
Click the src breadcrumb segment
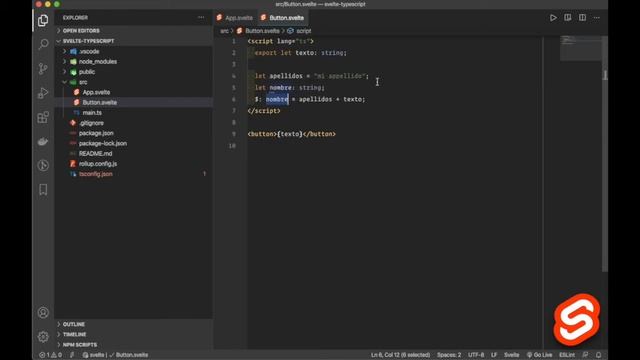tap(224, 31)
